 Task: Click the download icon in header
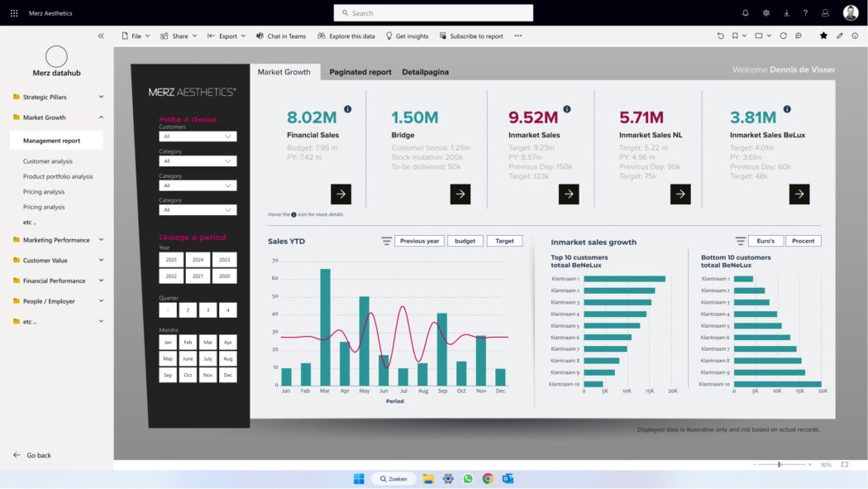click(786, 13)
